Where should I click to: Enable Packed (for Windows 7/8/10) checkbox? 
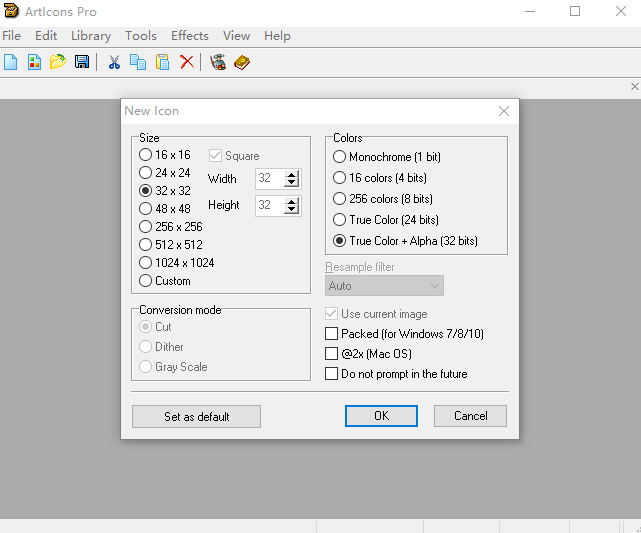(x=332, y=334)
